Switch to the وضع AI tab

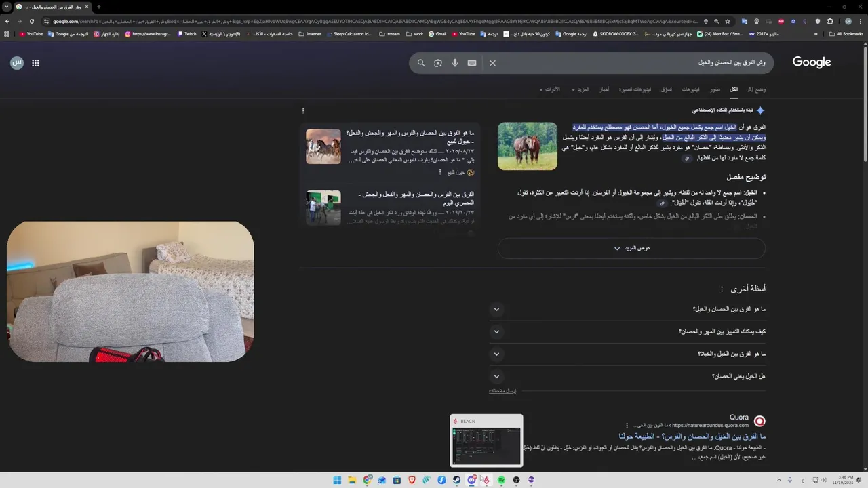757,89
